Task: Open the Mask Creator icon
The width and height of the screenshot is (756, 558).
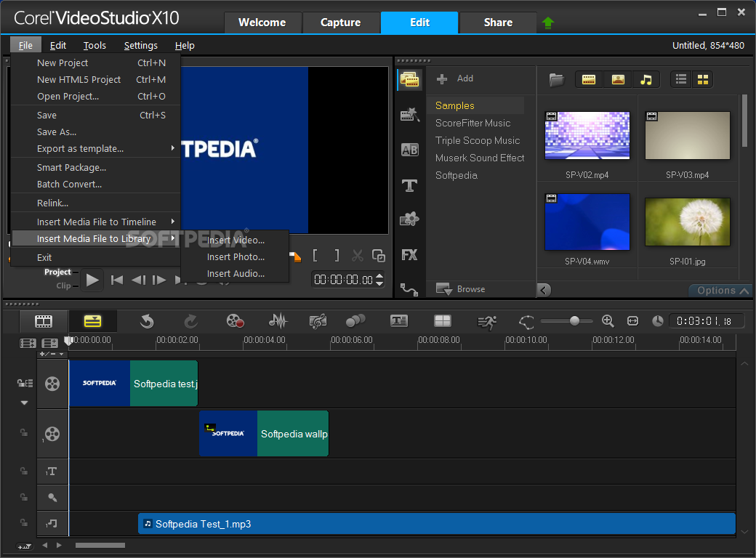Action: coord(526,322)
